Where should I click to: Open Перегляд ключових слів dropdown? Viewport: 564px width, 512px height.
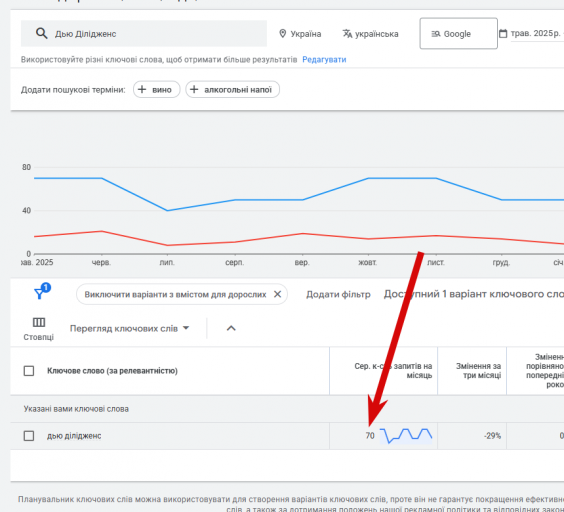(129, 329)
